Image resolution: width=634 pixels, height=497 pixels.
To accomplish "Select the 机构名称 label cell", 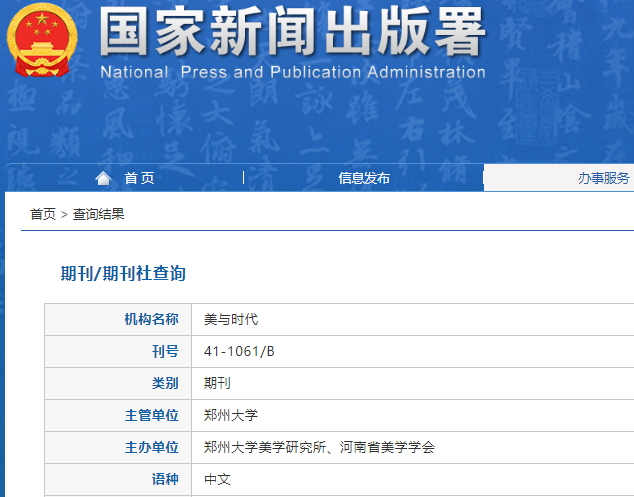I will (118, 319).
